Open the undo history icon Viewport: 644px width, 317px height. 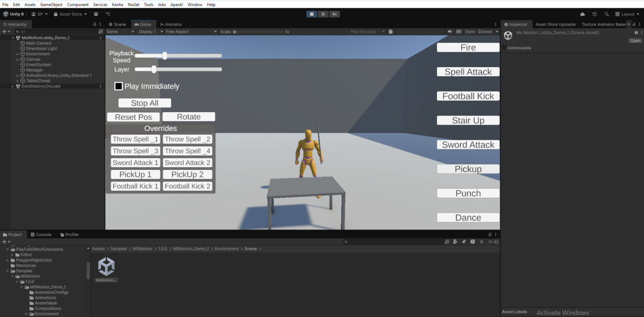click(x=595, y=14)
